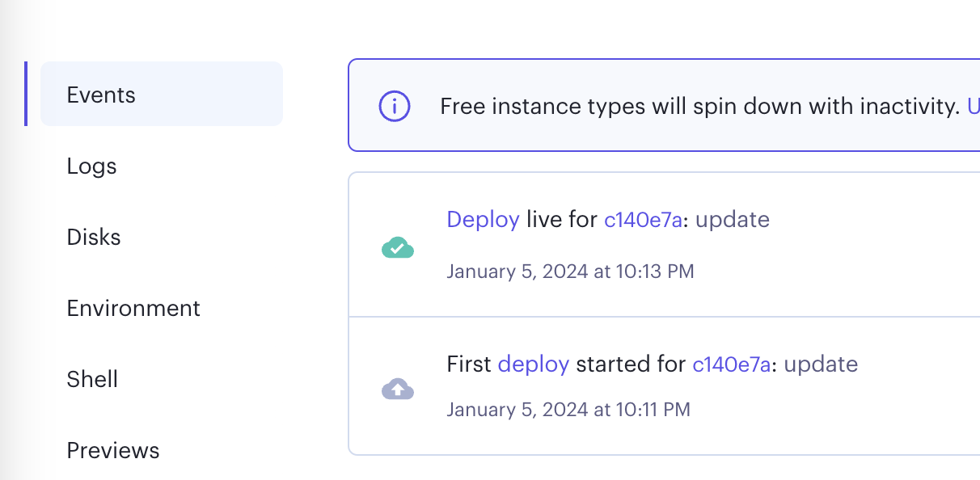This screenshot has height=480, width=980.
Task: Click the update commit message in the live event
Action: (x=733, y=220)
